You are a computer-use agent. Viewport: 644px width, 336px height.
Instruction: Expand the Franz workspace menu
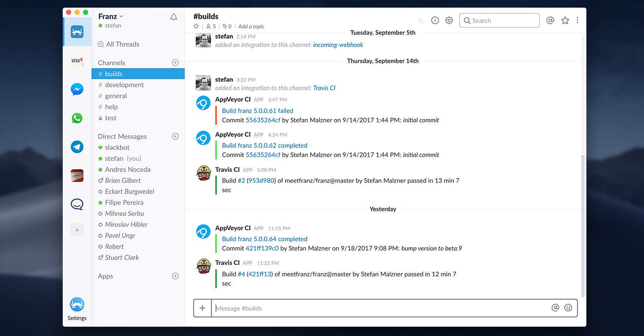(111, 17)
